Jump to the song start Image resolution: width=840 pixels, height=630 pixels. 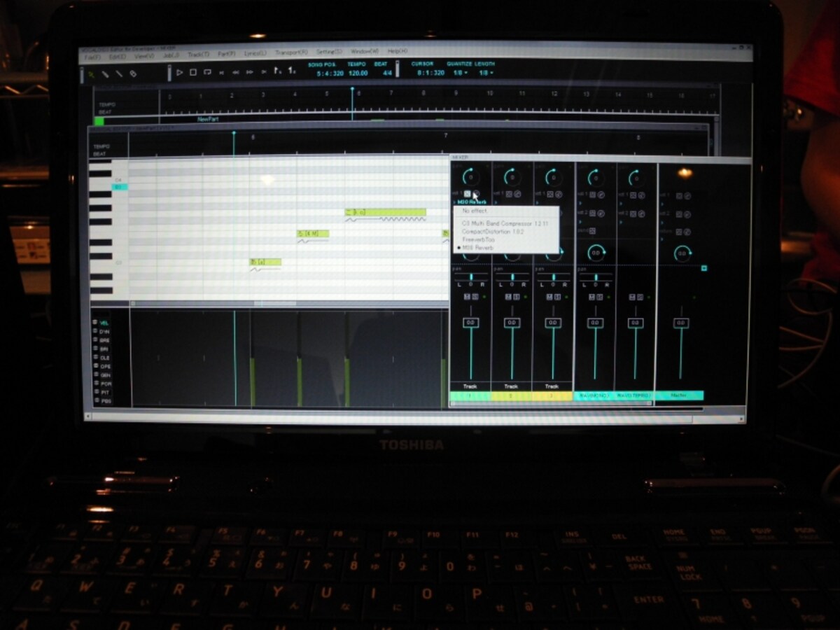(x=222, y=73)
